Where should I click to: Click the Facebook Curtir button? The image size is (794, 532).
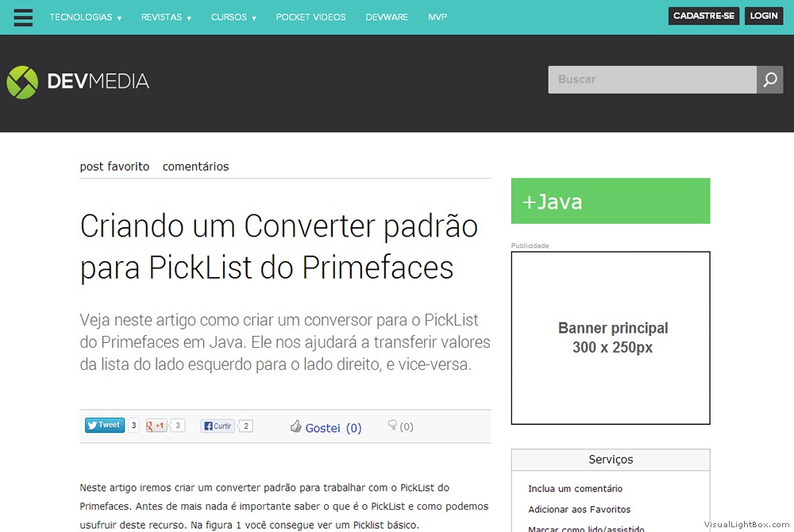tap(218, 426)
